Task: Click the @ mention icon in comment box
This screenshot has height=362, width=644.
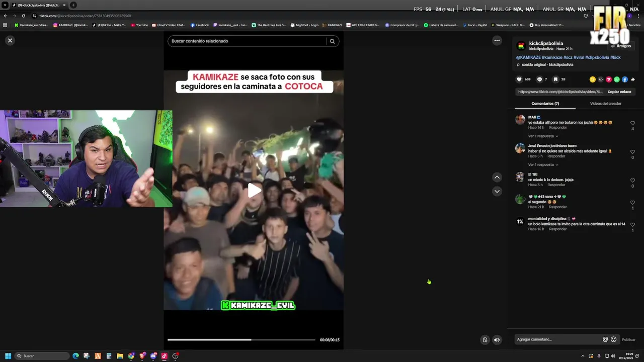Action: point(605,339)
